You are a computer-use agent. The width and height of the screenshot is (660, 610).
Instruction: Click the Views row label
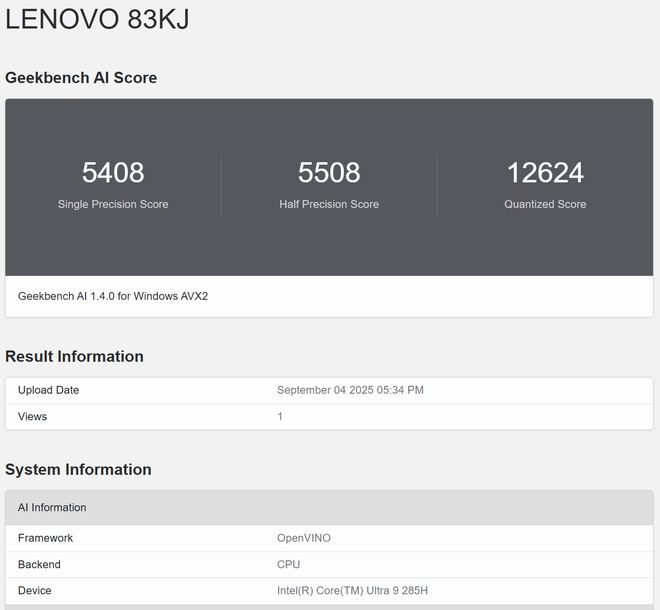point(33,416)
